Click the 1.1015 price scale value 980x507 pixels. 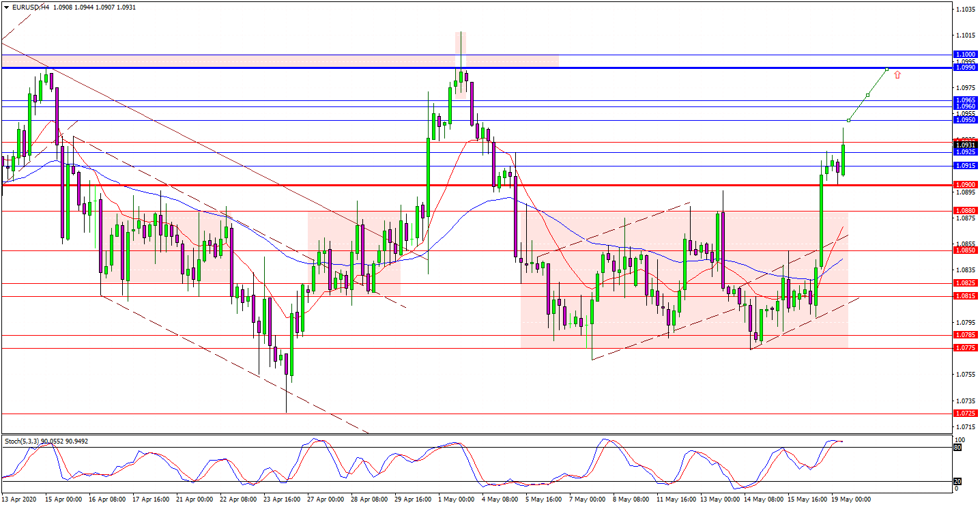(965, 35)
